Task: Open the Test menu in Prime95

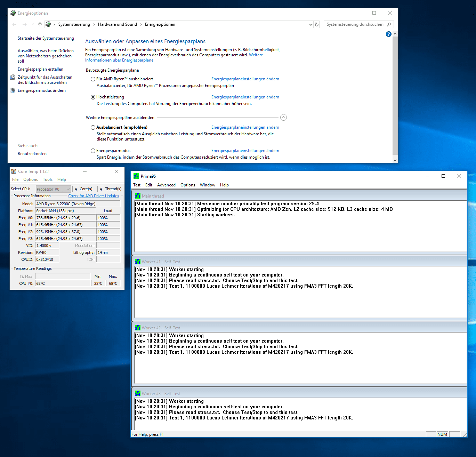Action: tap(137, 185)
